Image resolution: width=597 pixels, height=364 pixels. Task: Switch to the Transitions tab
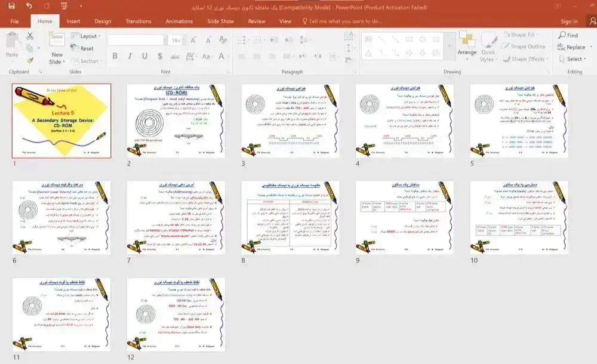point(138,21)
